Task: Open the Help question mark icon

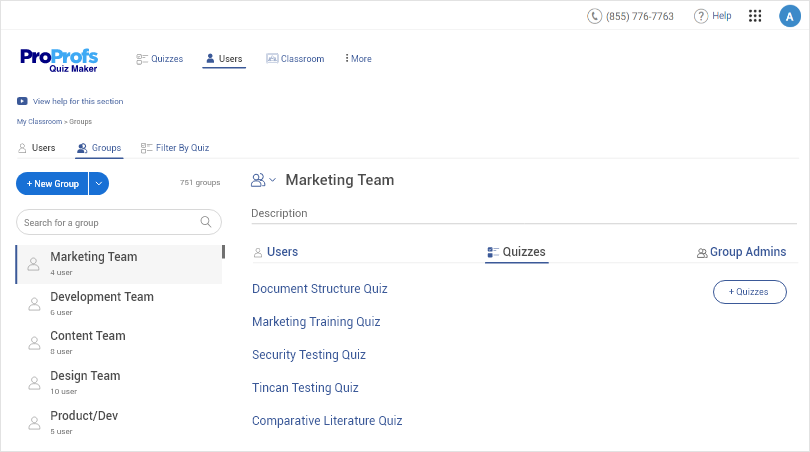Action: click(701, 16)
